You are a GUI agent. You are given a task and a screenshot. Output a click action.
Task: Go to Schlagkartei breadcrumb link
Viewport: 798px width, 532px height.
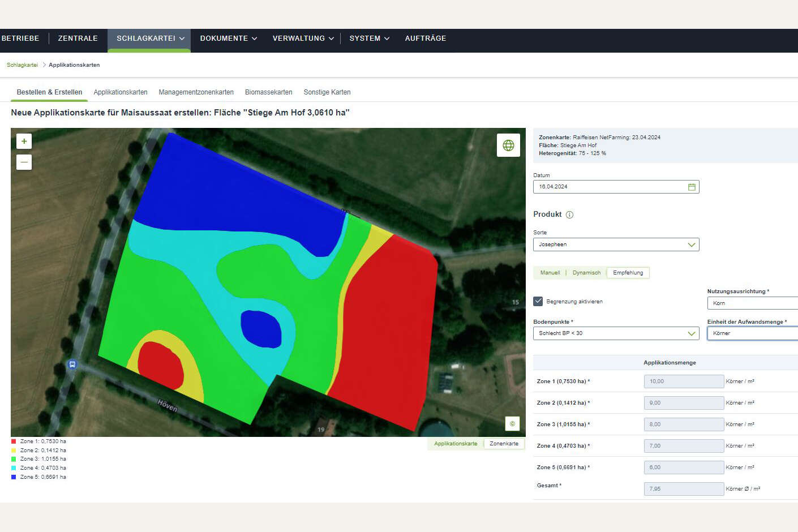point(22,65)
